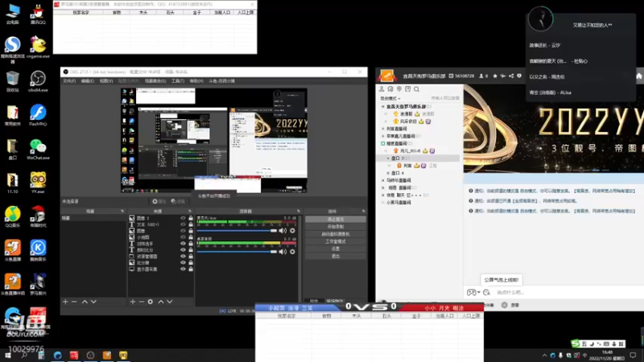The width and height of the screenshot is (644, 362).
Task: Launch YY.exe from the desktop
Action: coord(38,183)
